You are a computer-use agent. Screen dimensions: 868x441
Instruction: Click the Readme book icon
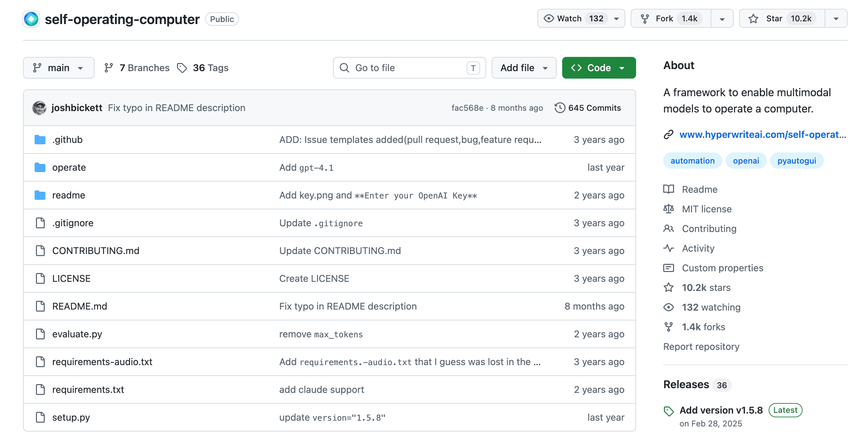[x=669, y=189]
